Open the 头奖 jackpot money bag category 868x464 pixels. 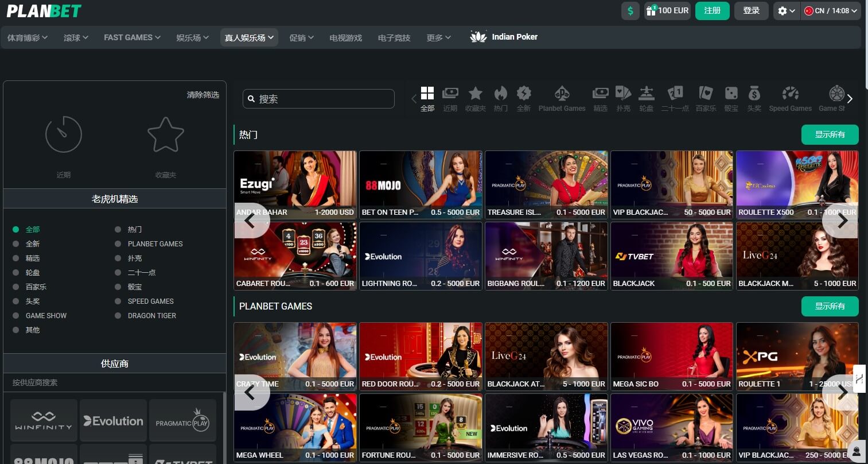click(754, 93)
